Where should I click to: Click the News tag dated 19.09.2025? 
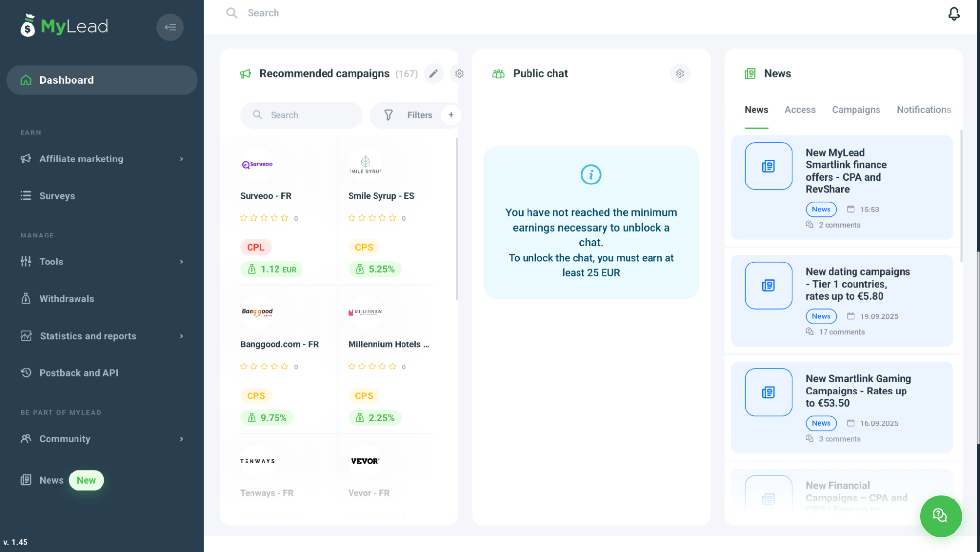tap(821, 316)
